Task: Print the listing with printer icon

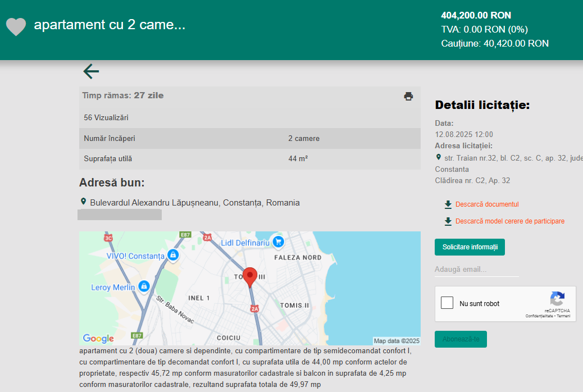Action: 408,97
